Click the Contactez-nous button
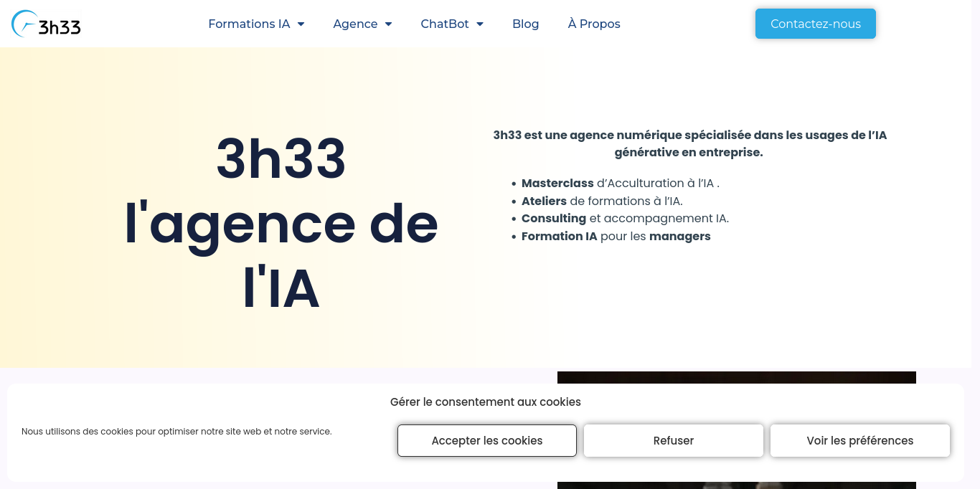The width and height of the screenshot is (980, 489). click(x=816, y=24)
